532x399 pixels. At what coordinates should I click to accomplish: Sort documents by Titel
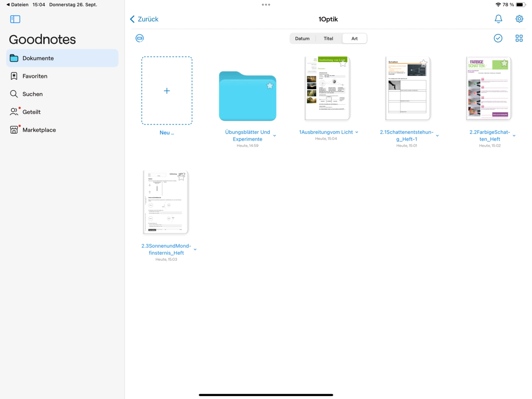click(x=328, y=38)
